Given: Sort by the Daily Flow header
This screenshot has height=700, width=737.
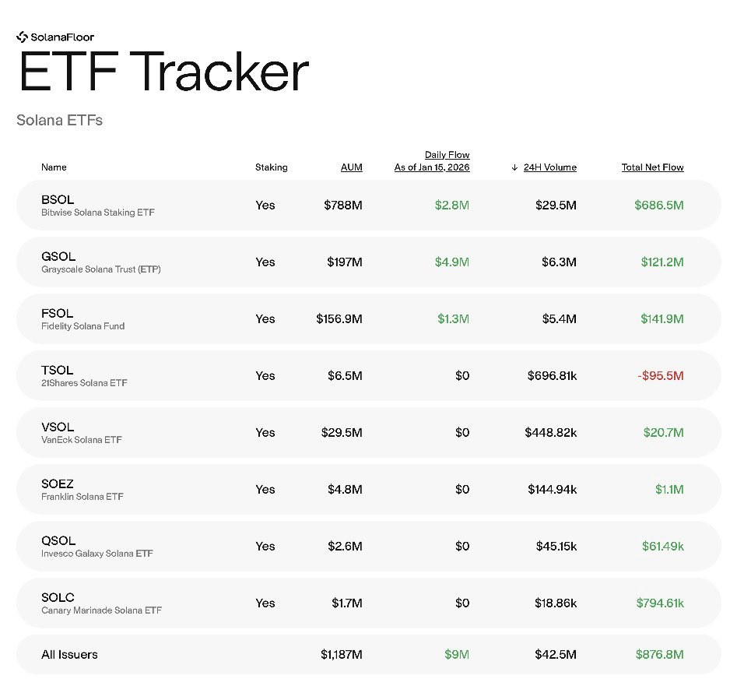Looking at the screenshot, I should [432, 160].
